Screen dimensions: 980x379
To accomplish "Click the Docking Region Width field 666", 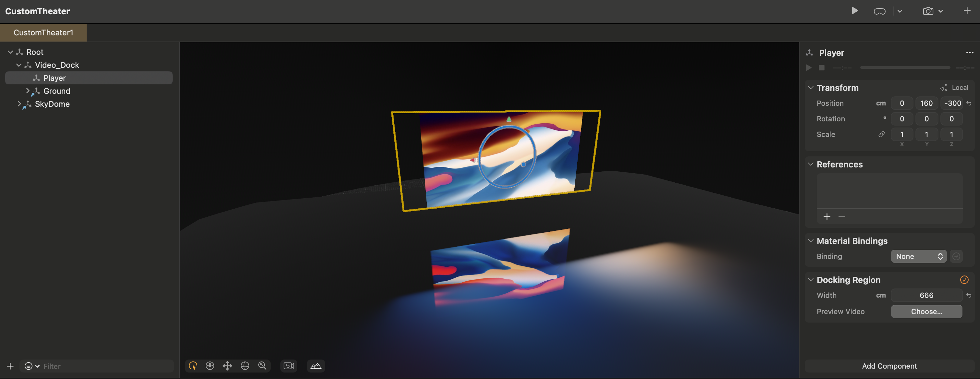I will click(926, 295).
